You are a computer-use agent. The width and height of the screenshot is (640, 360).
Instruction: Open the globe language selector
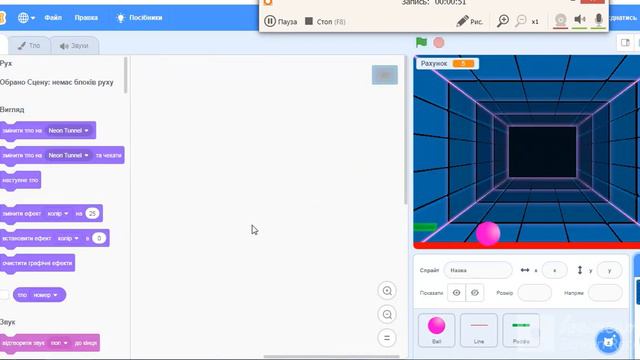(26, 18)
